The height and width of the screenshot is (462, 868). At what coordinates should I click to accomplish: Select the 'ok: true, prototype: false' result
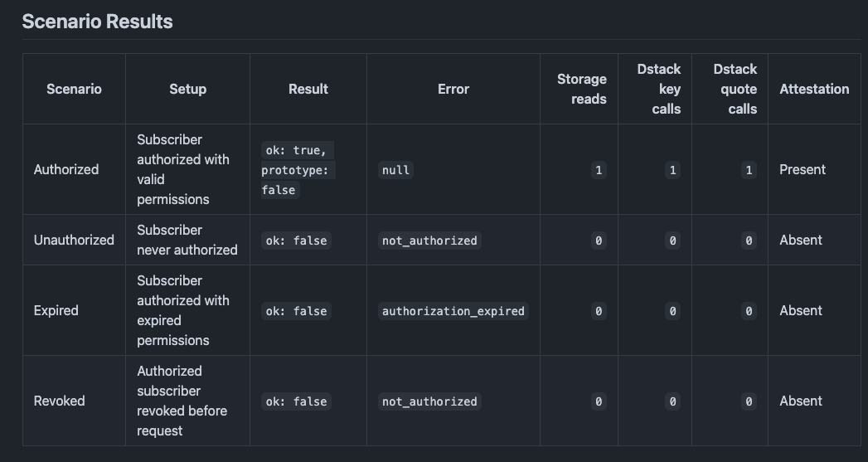[298, 170]
